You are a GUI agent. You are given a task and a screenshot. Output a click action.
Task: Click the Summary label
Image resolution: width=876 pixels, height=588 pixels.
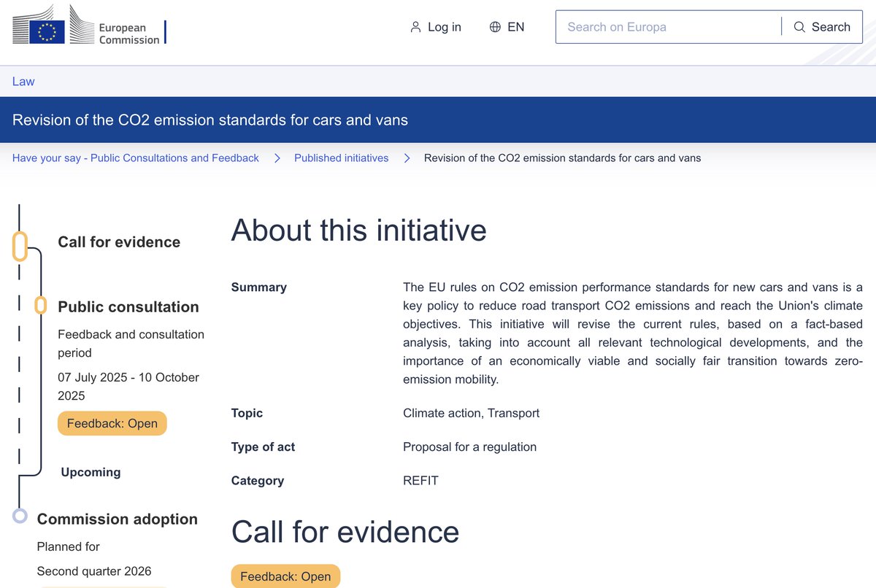(x=259, y=287)
